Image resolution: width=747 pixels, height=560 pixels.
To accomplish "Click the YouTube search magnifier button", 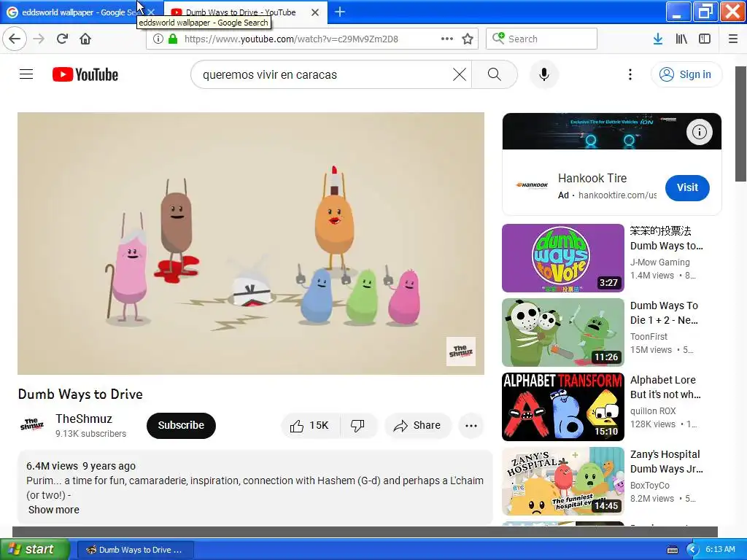I will coord(494,74).
